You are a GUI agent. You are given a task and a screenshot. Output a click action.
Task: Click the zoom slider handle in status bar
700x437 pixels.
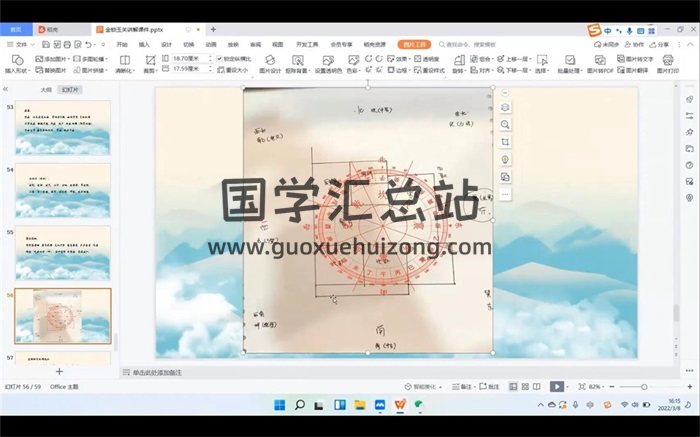[644, 387]
